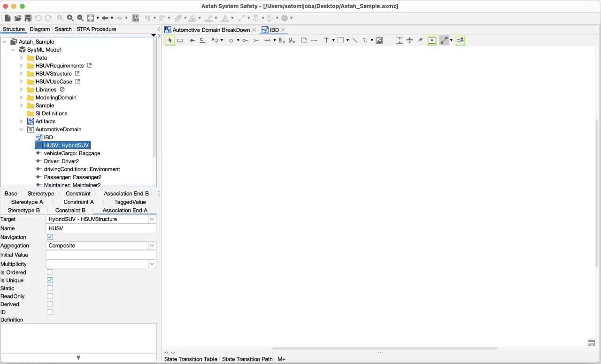Save the project with the floppy disk icon

pos(28,18)
